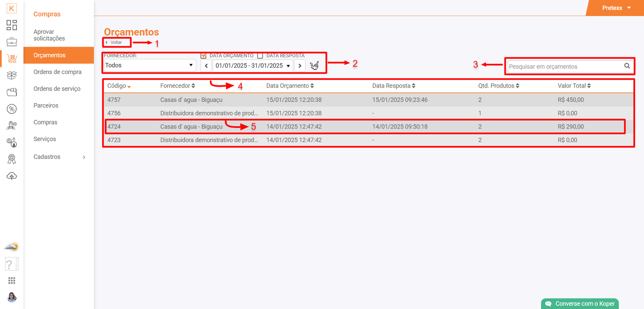The width and height of the screenshot is (644, 309).
Task: Go to Ordens de compra menu
Action: pyautogui.click(x=58, y=72)
